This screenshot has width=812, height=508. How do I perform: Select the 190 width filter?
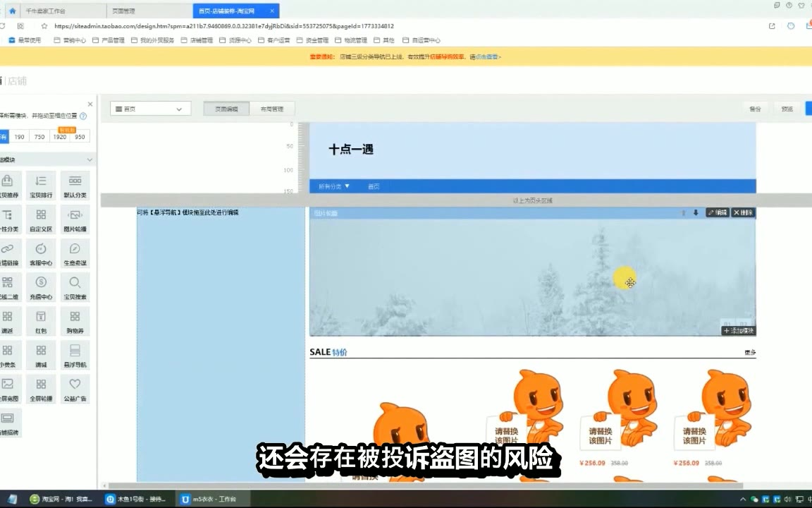(19, 137)
